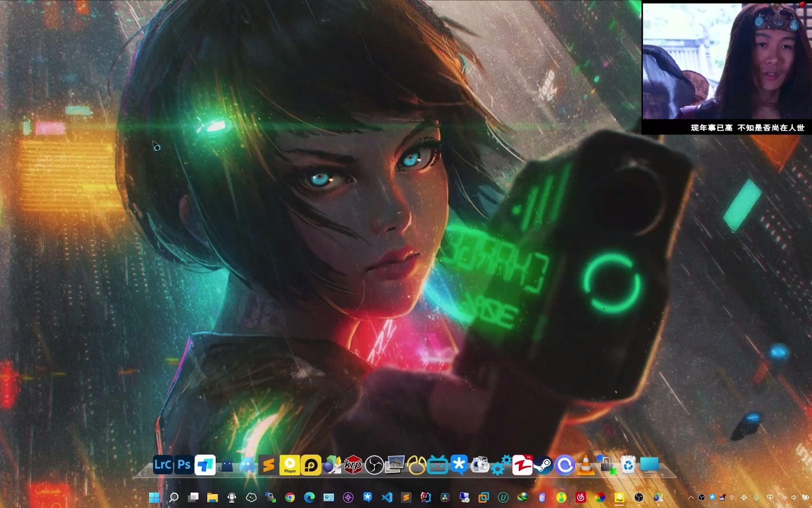Screen dimensions: 812x508
Task: Open the blue gears dock icon
Action: pyautogui.click(x=501, y=465)
